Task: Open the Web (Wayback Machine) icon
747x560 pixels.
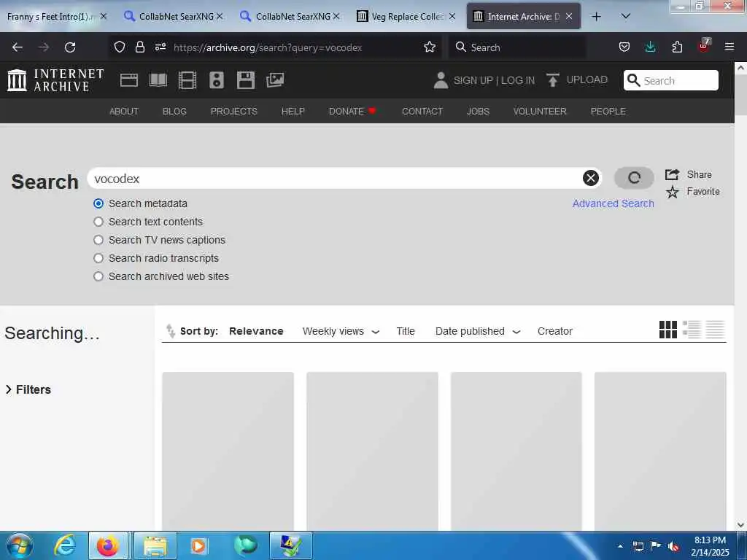Action: tap(128, 80)
